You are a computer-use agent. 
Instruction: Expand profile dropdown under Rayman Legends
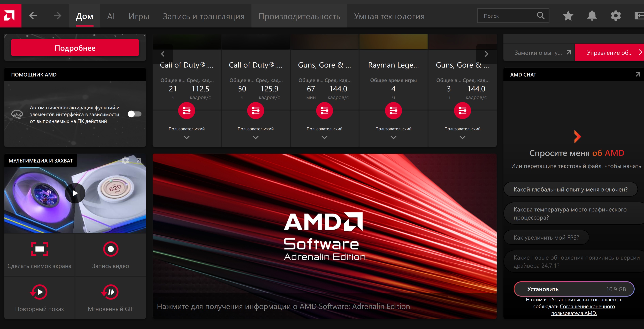394,137
